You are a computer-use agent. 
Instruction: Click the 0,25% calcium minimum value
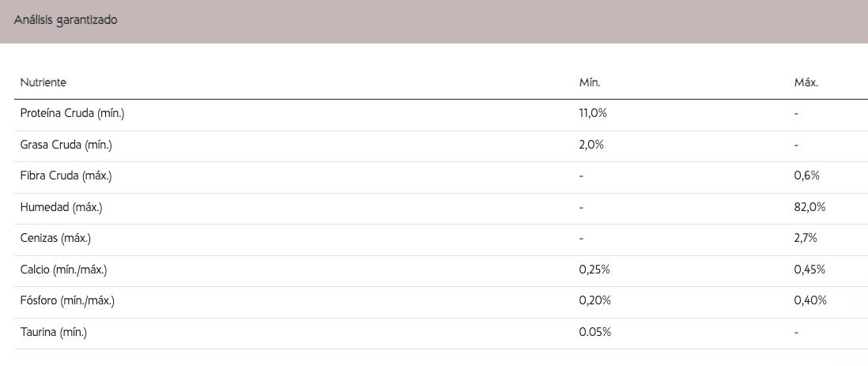[594, 270]
